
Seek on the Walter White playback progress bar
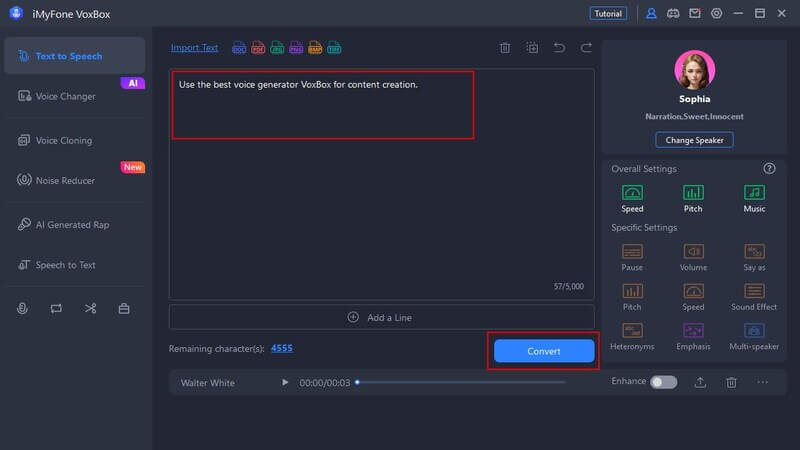click(x=461, y=382)
